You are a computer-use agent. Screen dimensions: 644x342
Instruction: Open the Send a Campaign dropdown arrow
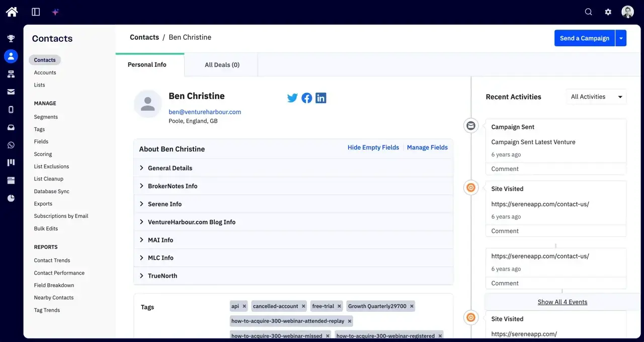621,38
